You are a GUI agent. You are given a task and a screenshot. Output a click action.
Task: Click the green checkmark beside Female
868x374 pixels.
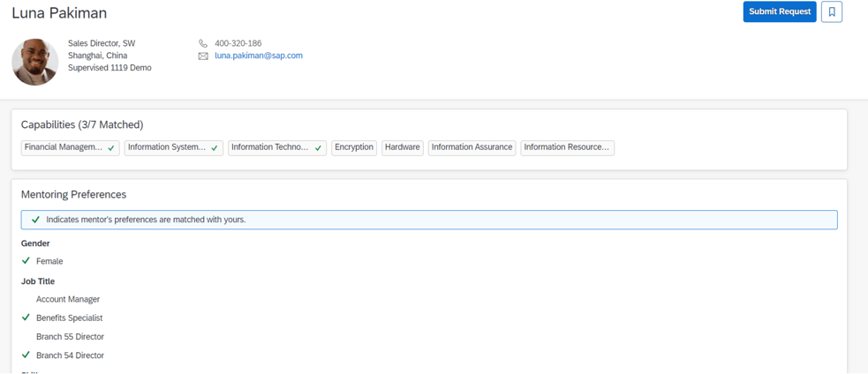pos(26,261)
